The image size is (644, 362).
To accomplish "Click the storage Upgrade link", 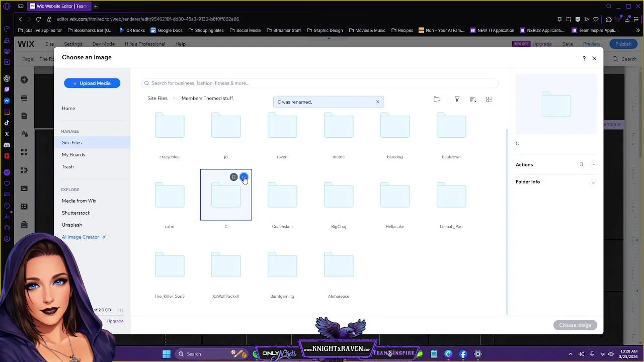I will pyautogui.click(x=115, y=321).
